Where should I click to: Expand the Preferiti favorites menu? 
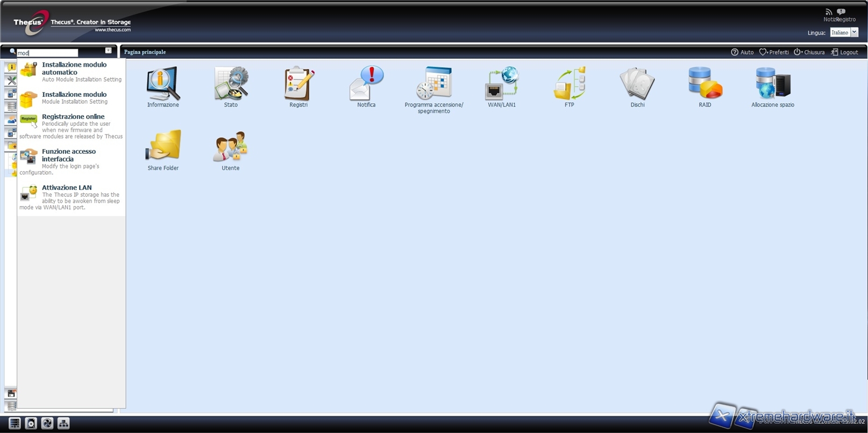[x=774, y=52]
